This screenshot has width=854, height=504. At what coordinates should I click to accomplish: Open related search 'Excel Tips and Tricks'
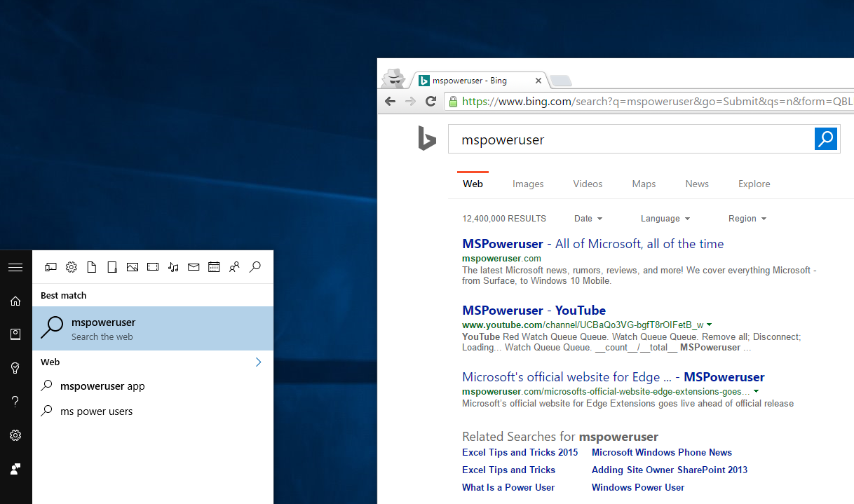pos(508,470)
